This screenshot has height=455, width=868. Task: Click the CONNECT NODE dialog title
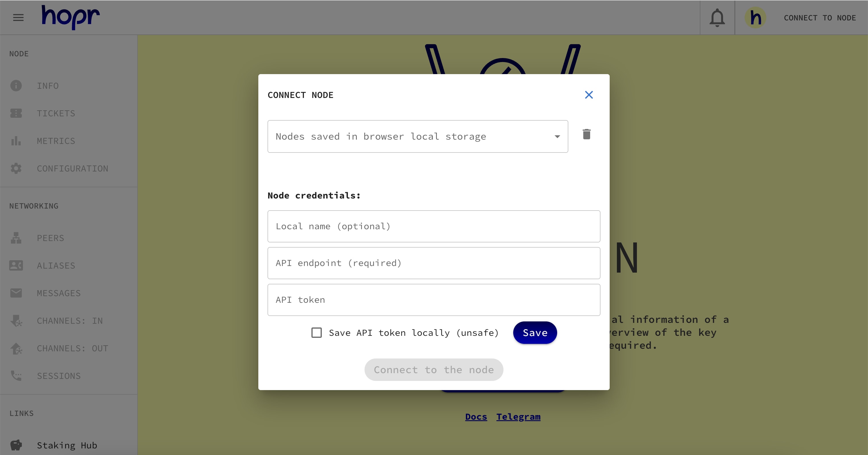pos(300,95)
